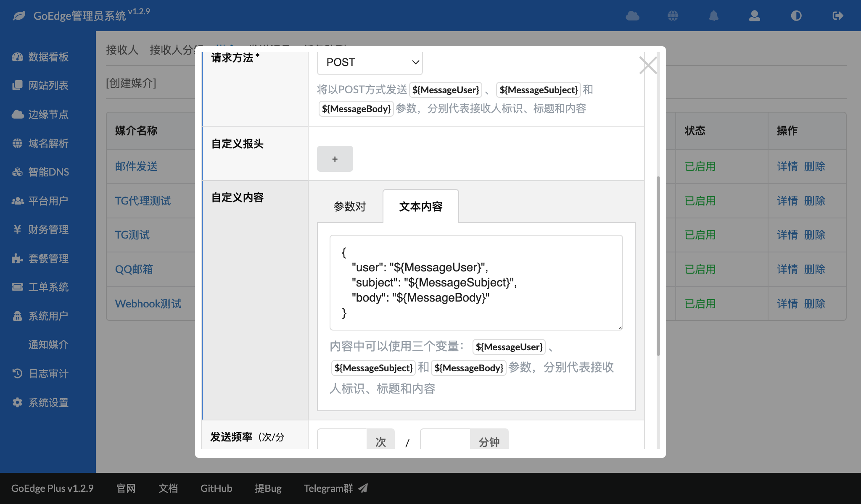861x504 pixels.
Task: Click the logout arrow icon
Action: pyautogui.click(x=838, y=16)
